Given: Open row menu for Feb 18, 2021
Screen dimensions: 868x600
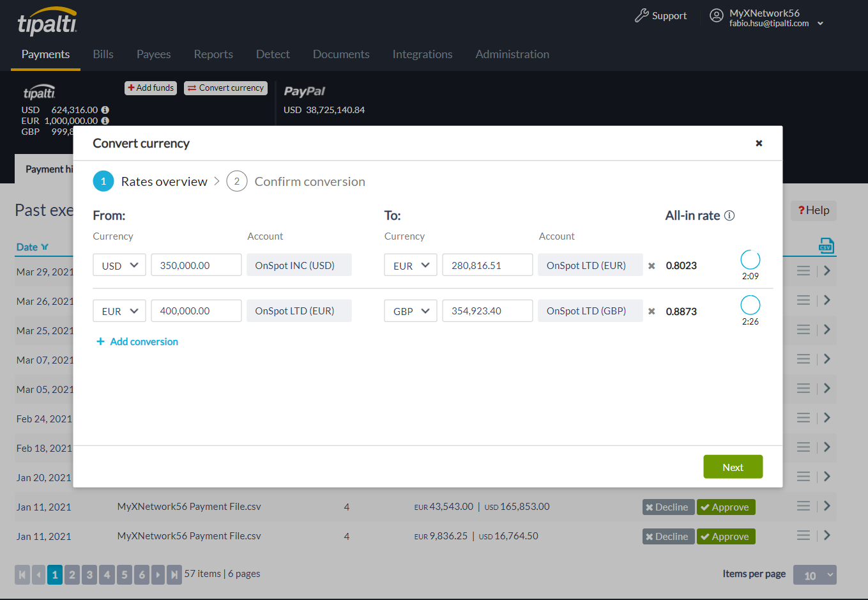Looking at the screenshot, I should pos(803,447).
